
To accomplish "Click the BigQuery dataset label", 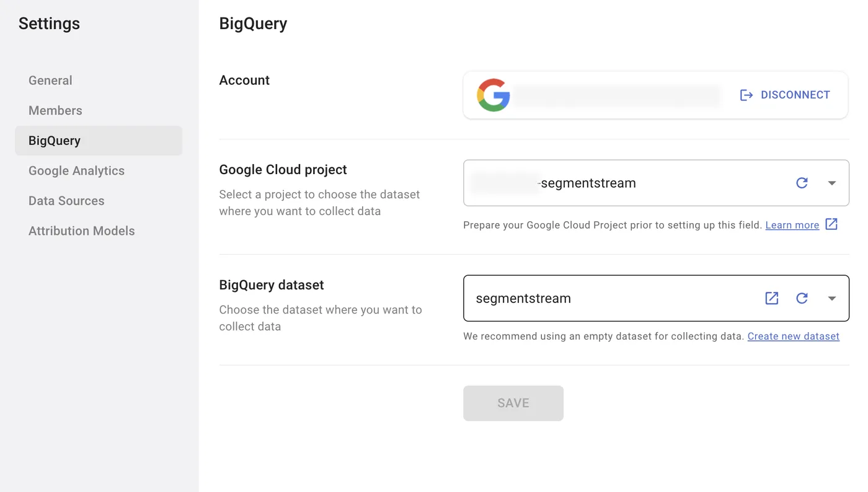I will 272,285.
